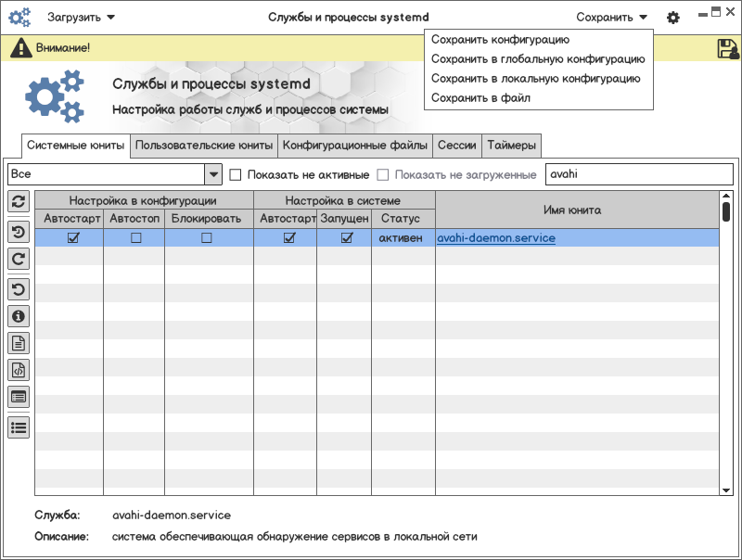The width and height of the screenshot is (742, 560).
Task: Click the floppy disk save icon in warning bar
Action: click(727, 49)
